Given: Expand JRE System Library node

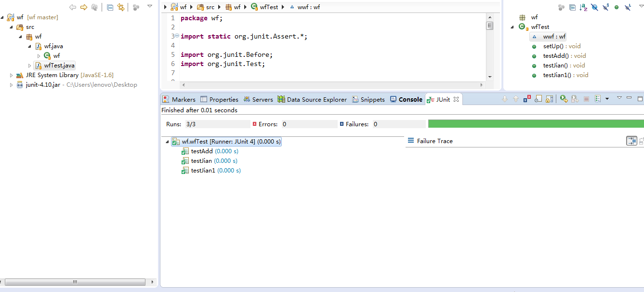Looking at the screenshot, I should [x=11, y=75].
